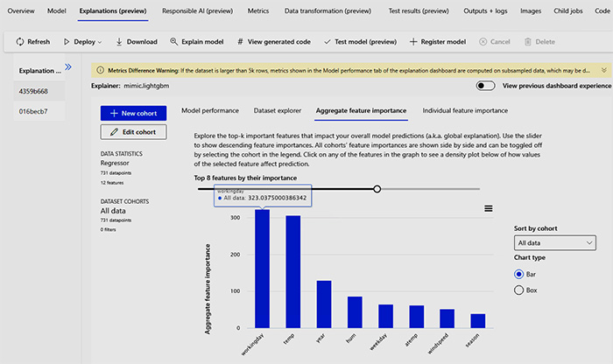Click the Refresh icon in toolbar
The height and width of the screenshot is (364, 613).
[19, 42]
